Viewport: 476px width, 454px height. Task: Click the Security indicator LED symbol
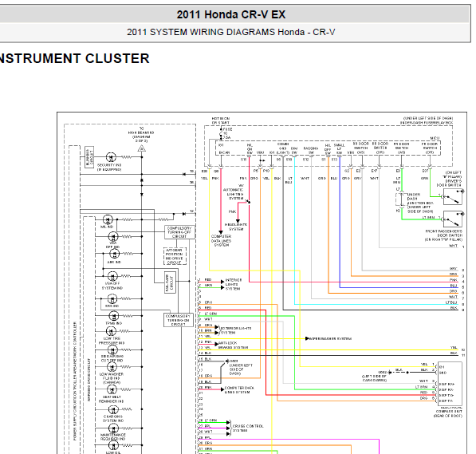coord(111,157)
